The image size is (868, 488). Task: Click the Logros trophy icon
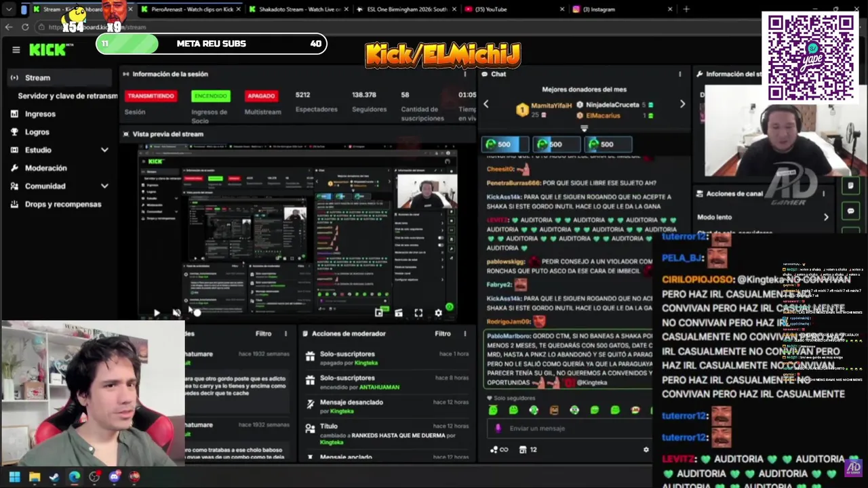pos(14,132)
